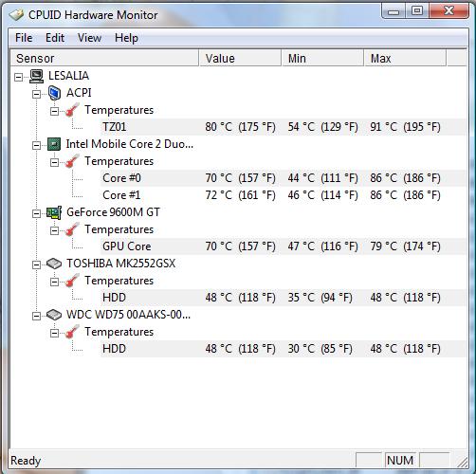Select the ACPI monitor icon
The image size is (476, 474).
pos(54,93)
